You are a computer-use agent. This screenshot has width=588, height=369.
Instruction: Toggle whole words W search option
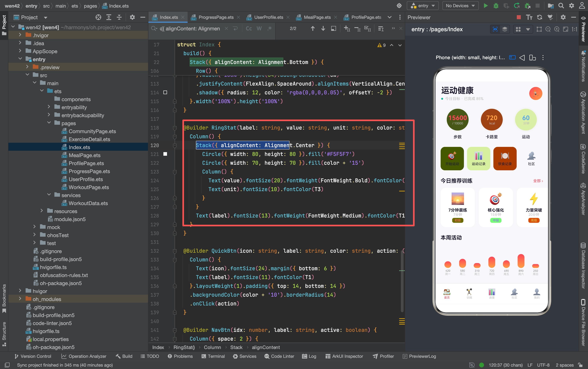(259, 29)
